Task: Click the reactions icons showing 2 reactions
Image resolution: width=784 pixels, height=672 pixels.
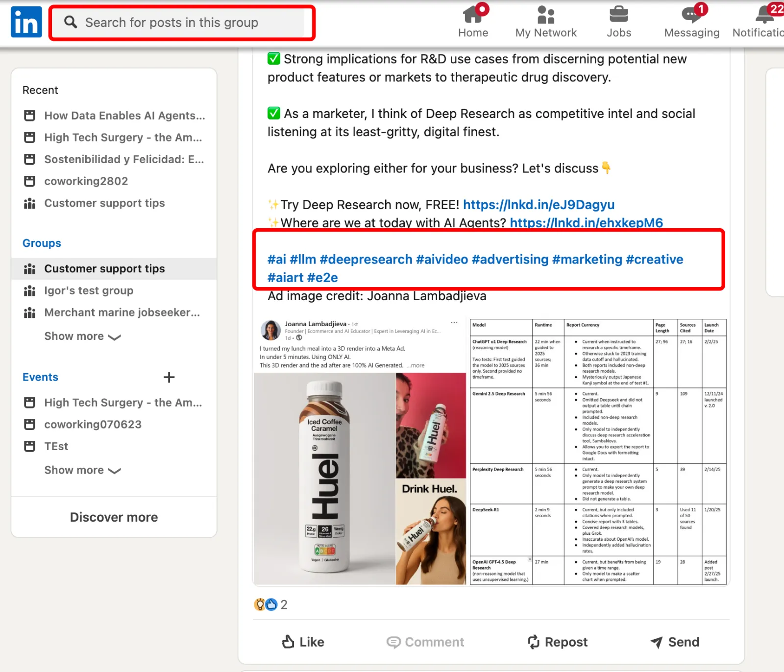Action: click(x=266, y=604)
